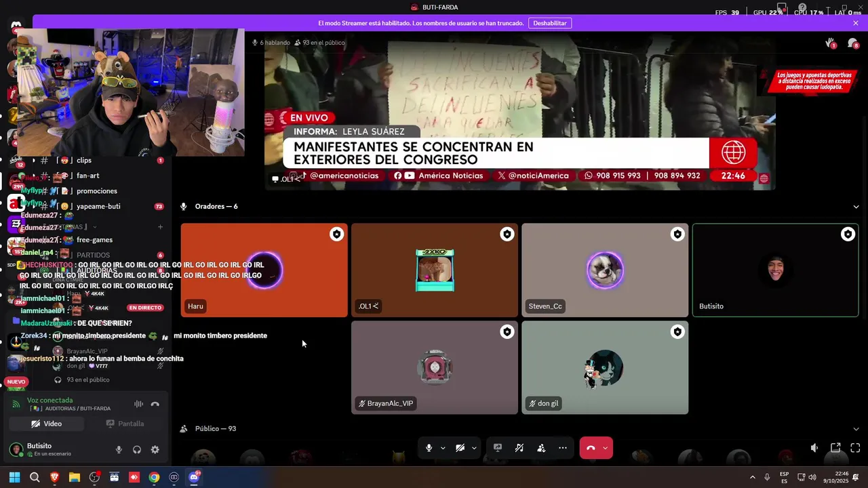Show hidden system tray icons
The height and width of the screenshot is (488, 868).
point(752,477)
